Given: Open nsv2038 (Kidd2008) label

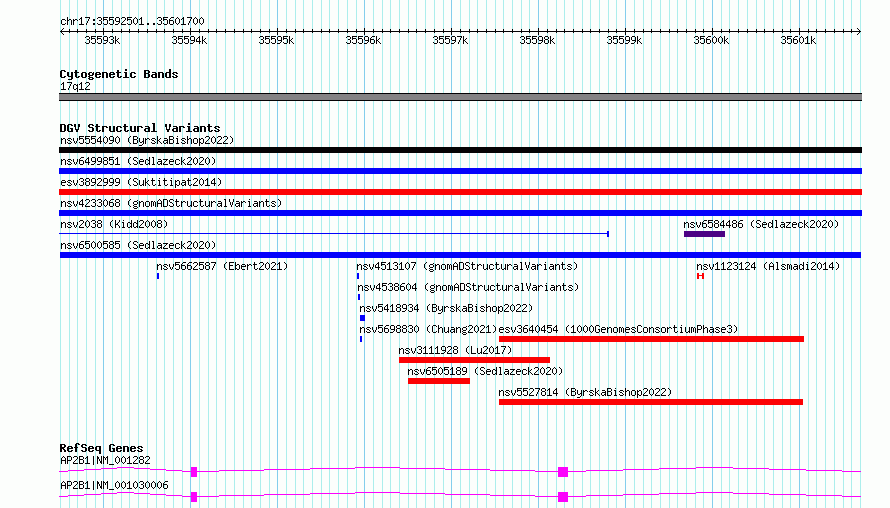Looking at the screenshot, I should pyautogui.click(x=114, y=224).
